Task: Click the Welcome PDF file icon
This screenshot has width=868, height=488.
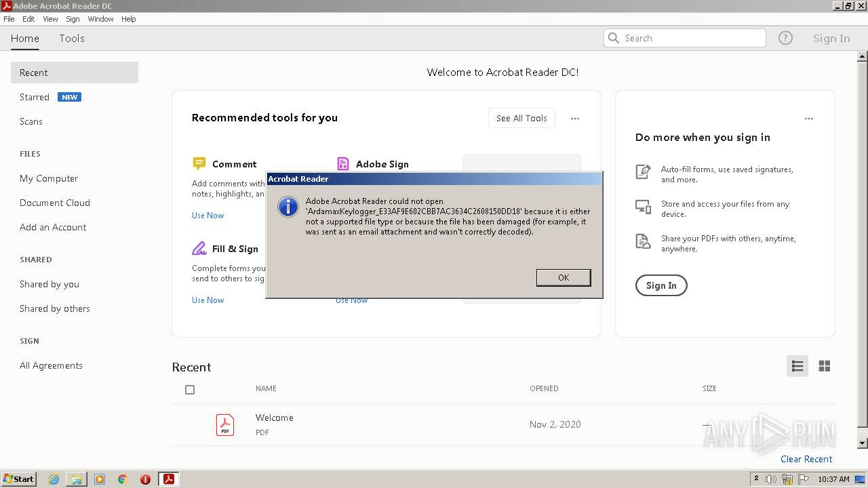Action: [225, 424]
